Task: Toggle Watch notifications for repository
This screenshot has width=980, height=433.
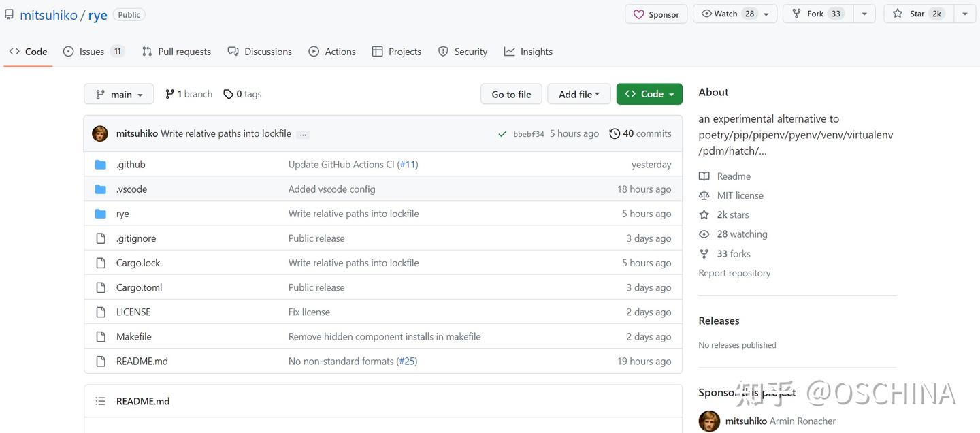Action: point(728,14)
